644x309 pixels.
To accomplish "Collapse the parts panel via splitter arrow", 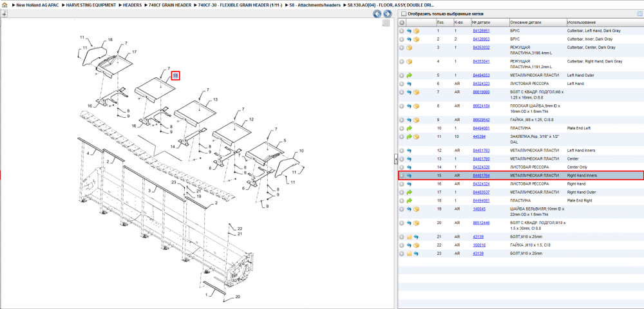I will (395, 159).
